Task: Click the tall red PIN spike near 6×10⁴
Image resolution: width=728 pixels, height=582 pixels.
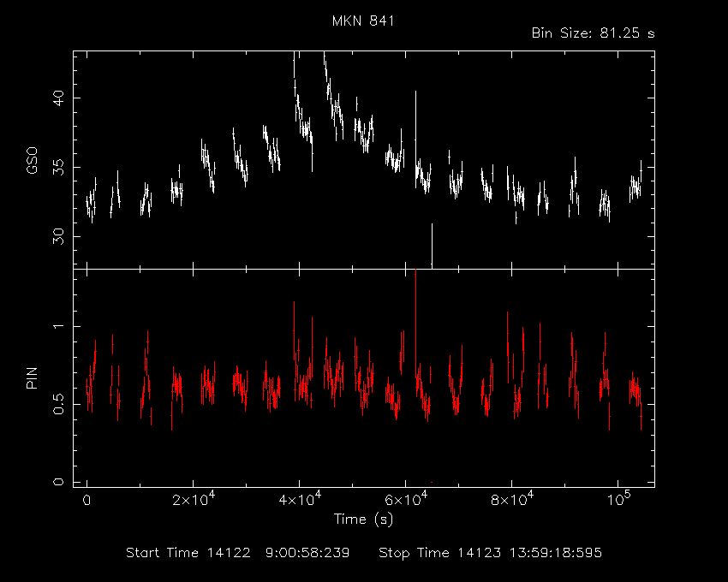Action: [415, 325]
